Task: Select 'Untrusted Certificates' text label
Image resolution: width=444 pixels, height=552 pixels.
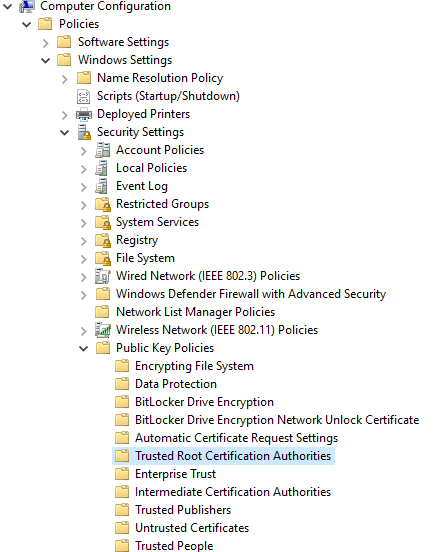Action: click(x=192, y=528)
